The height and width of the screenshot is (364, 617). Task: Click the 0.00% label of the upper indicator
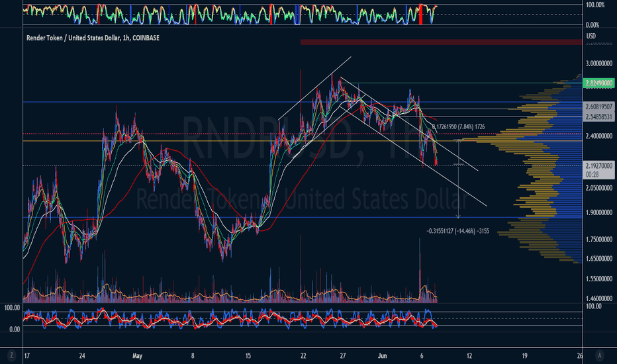pos(593,25)
